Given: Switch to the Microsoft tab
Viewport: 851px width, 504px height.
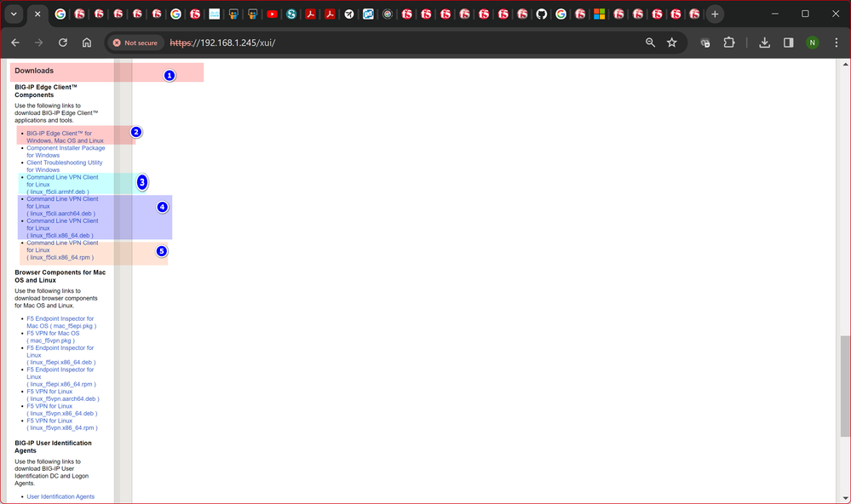Looking at the screenshot, I should (x=599, y=14).
